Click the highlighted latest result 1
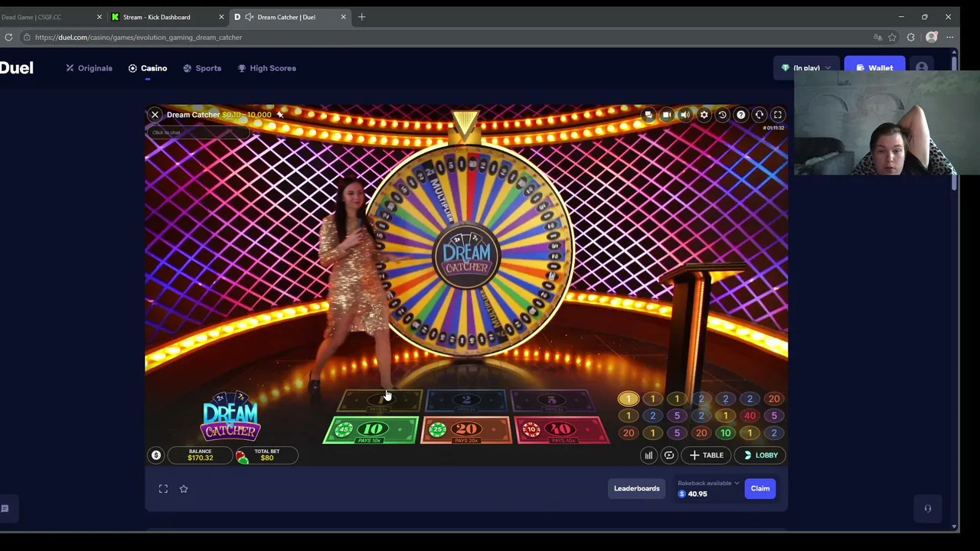The image size is (980, 551). (x=629, y=399)
